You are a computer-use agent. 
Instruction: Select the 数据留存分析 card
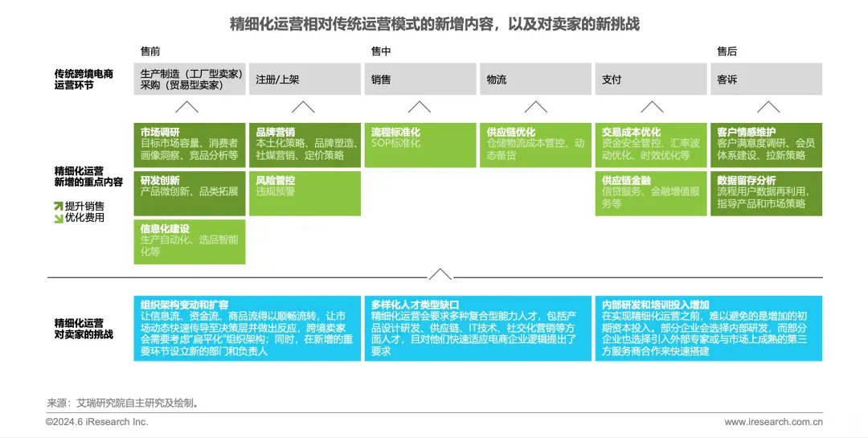[766, 193]
